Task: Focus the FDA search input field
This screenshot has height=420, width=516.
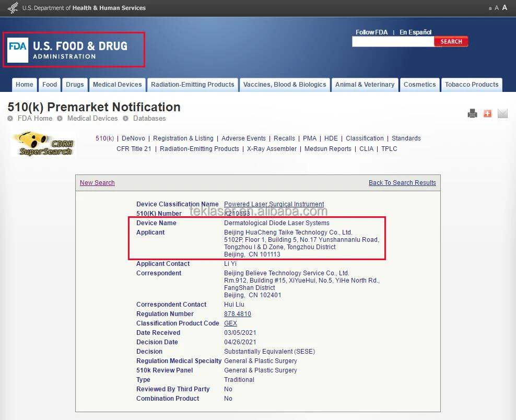Action: coord(393,41)
